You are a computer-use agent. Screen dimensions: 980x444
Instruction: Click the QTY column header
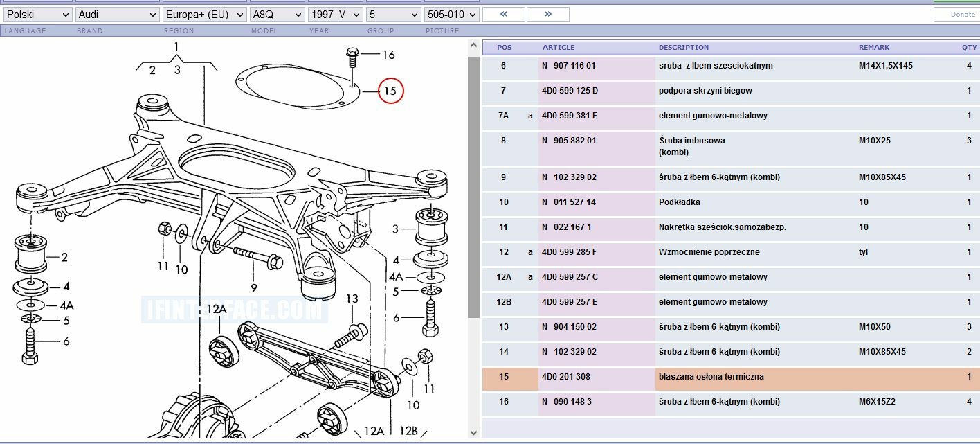coord(969,47)
